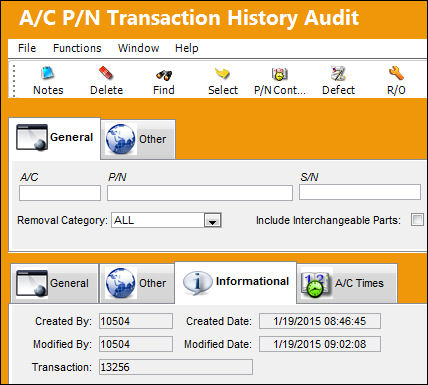Click the P/N input field

pos(200,193)
